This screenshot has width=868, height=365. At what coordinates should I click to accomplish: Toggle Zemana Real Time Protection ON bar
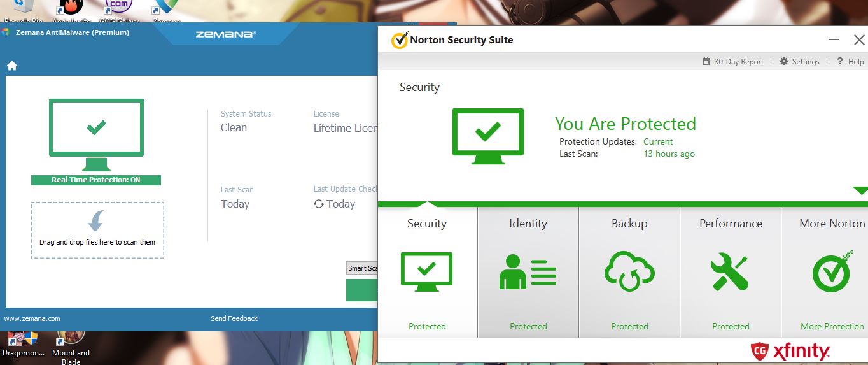[x=96, y=180]
